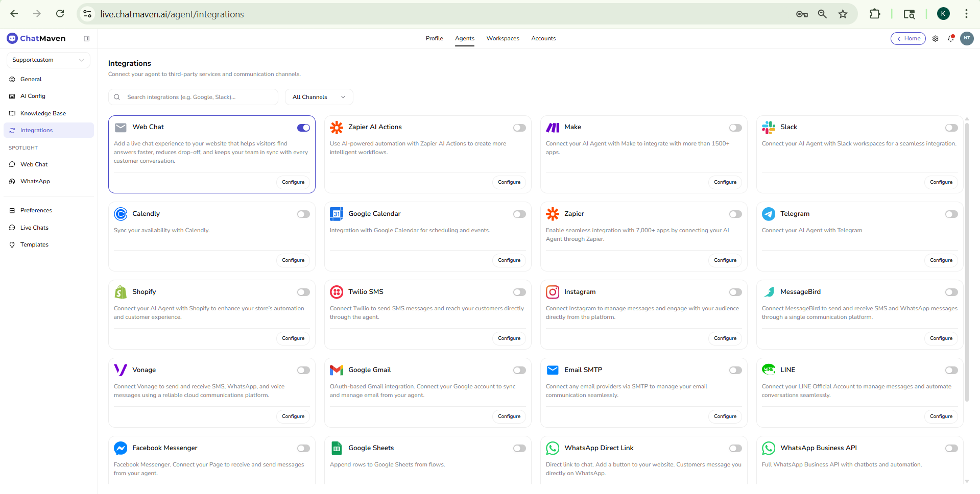Open the settings gear in the header
Screen dimensions: 980x494
tap(936, 38)
